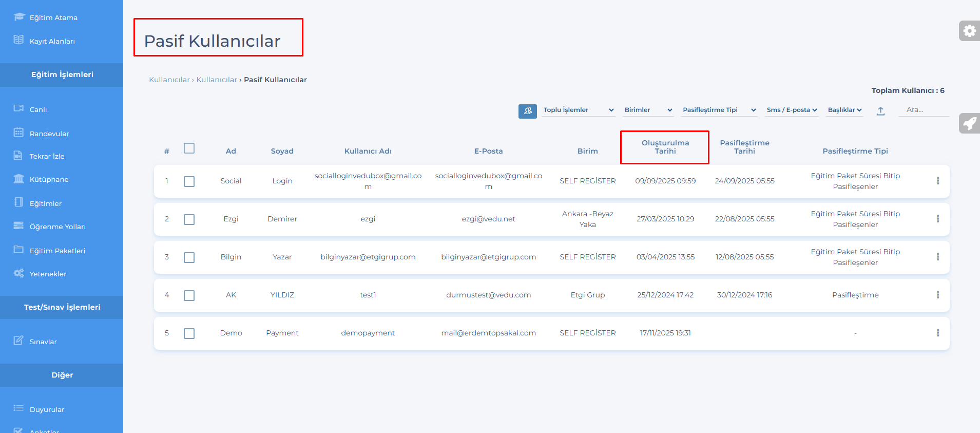This screenshot has width=980, height=433.
Task: Check the box for Social Login row
Action: point(189,181)
